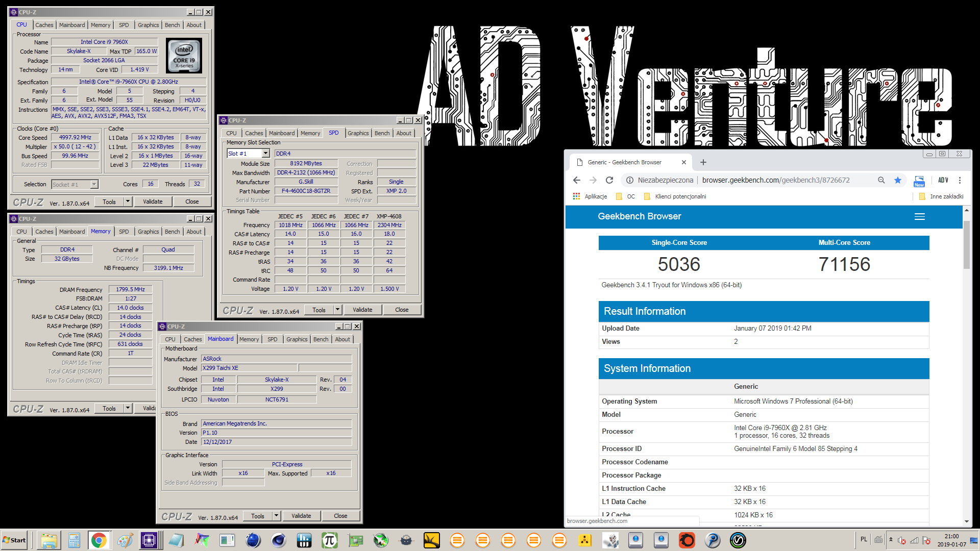Show hidden system tray icons
This screenshot has width=980, height=551.
[x=891, y=540]
